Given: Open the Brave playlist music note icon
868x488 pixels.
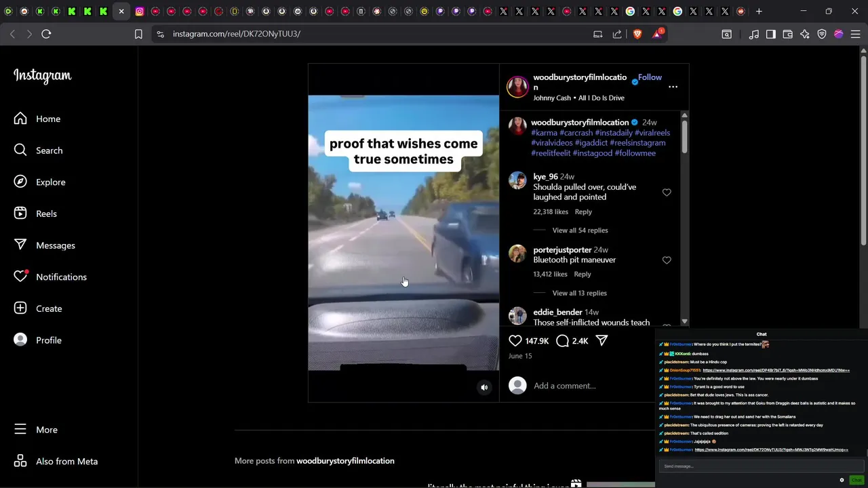Looking at the screenshot, I should coord(754,34).
